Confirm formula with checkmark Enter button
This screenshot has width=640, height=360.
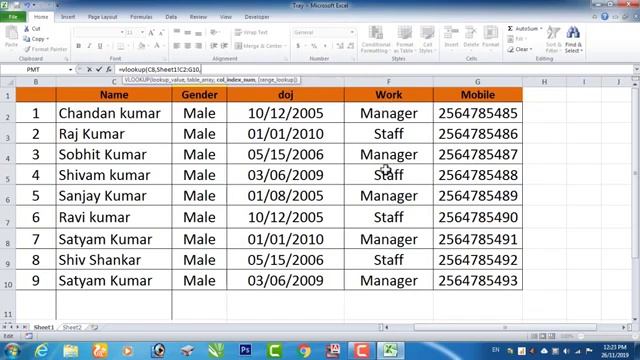click(x=99, y=70)
